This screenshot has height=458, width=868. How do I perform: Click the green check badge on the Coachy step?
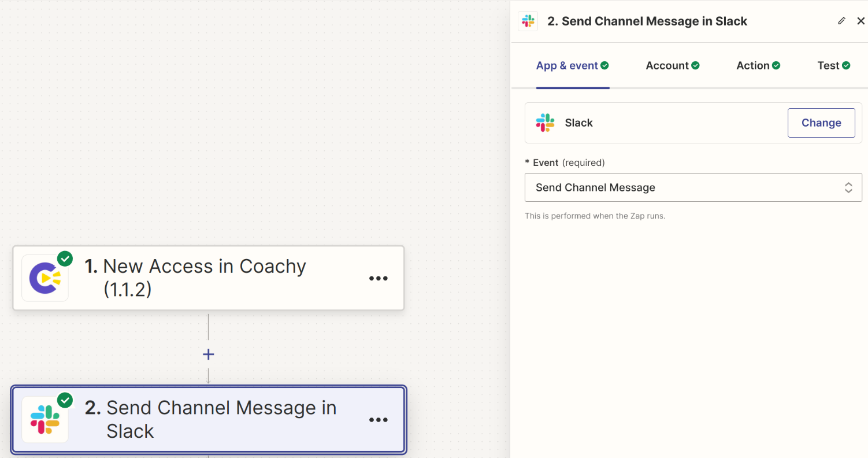tap(65, 258)
